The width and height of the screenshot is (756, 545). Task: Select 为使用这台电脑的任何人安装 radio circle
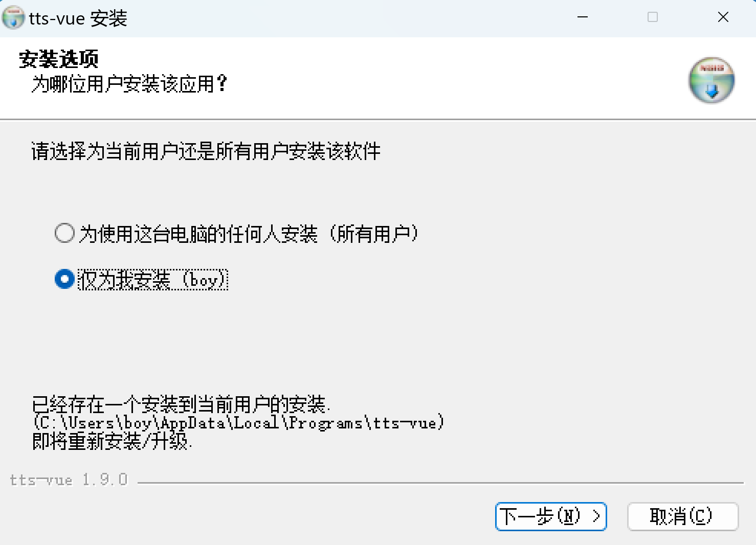click(65, 233)
